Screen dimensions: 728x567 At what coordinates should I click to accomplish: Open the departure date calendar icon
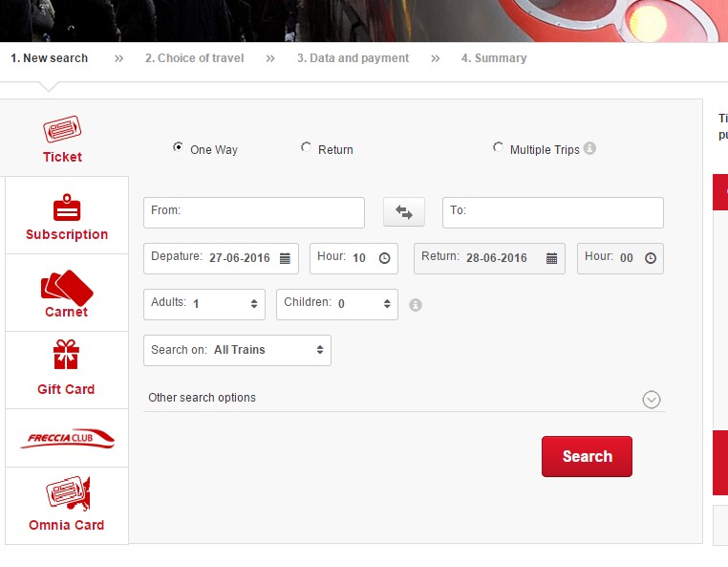pos(285,258)
